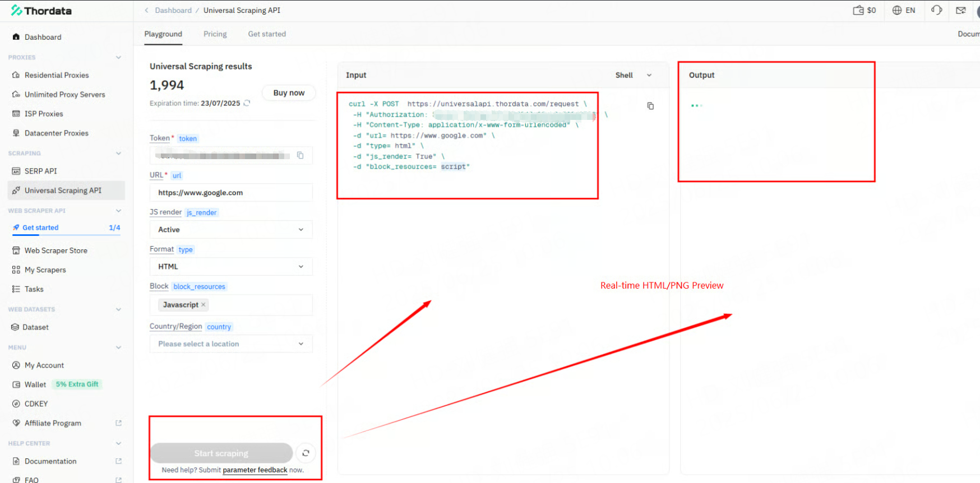Open Get started under Web Scraper API
Viewport: 980px width, 483px height.
(40, 227)
